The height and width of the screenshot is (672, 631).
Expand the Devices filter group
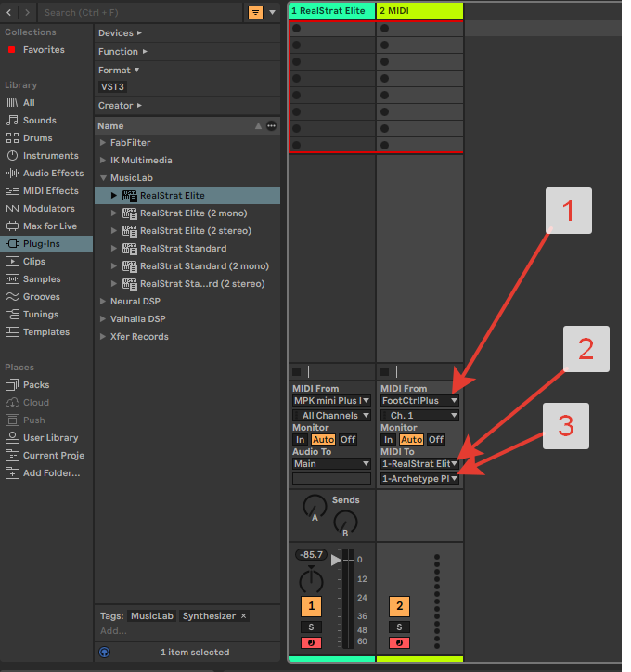click(120, 33)
